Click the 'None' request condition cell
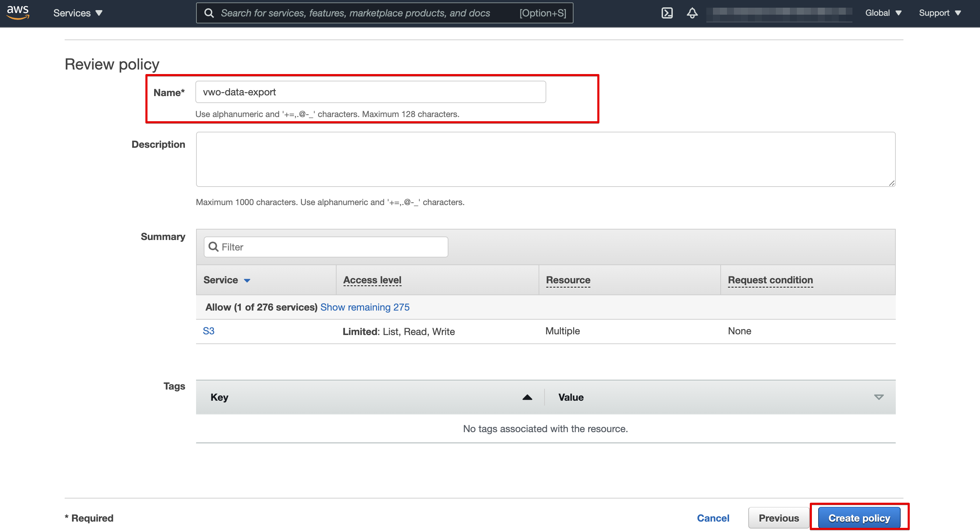The height and width of the screenshot is (531, 980). 739,331
